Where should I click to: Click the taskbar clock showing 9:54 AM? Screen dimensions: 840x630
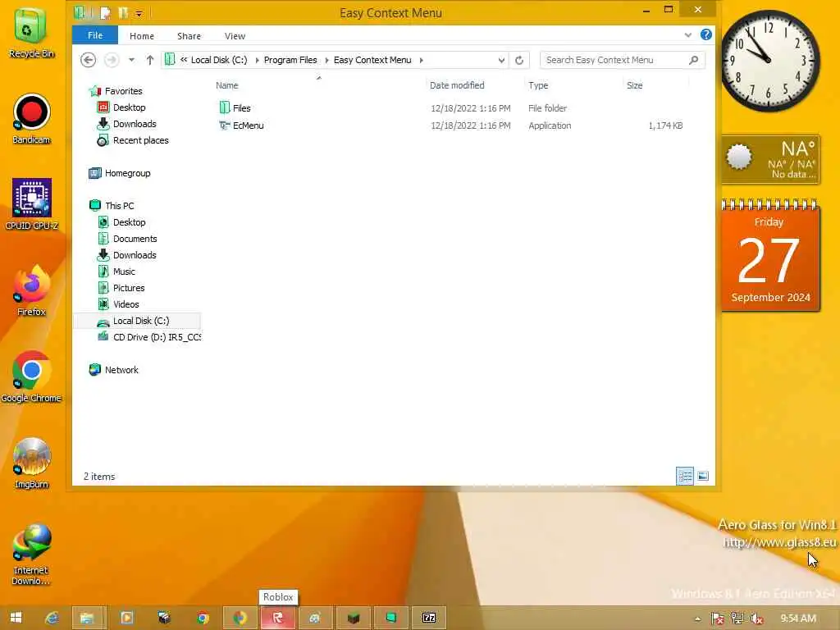(797, 619)
